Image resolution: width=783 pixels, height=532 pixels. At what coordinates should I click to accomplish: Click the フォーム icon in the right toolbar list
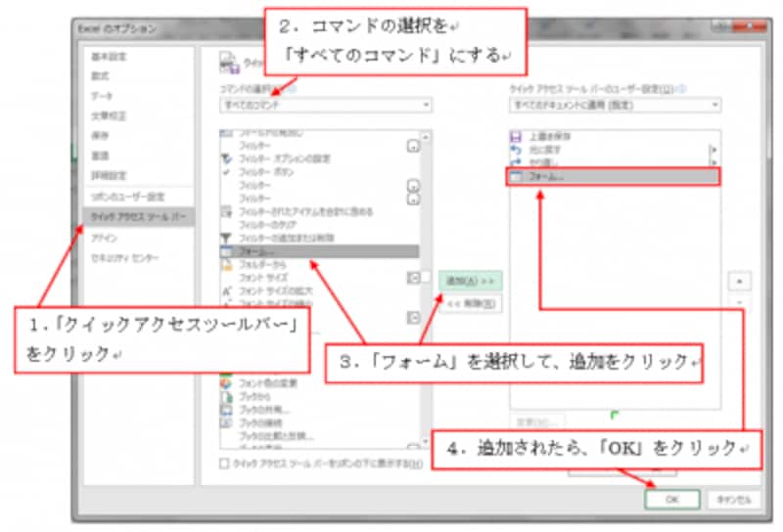pos(516,177)
